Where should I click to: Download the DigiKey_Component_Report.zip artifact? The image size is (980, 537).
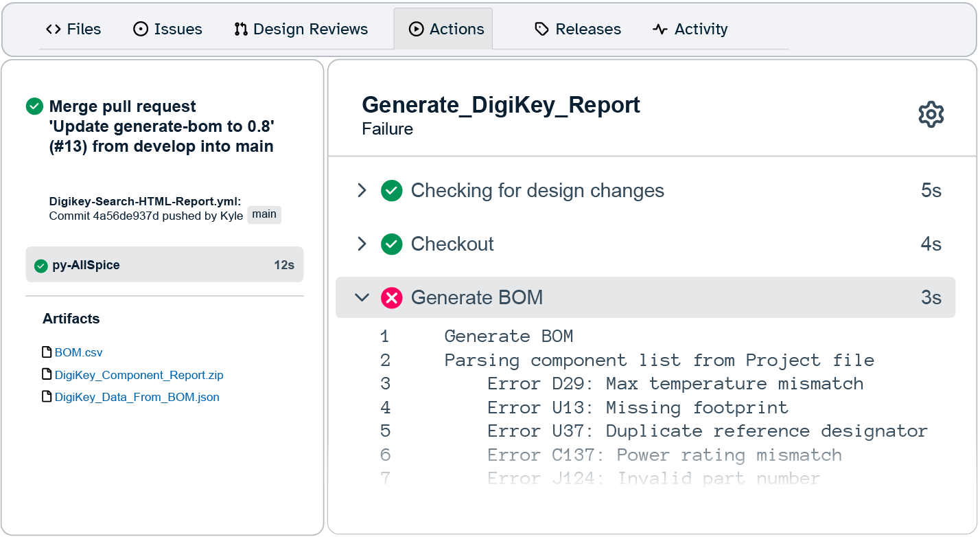[139, 374]
